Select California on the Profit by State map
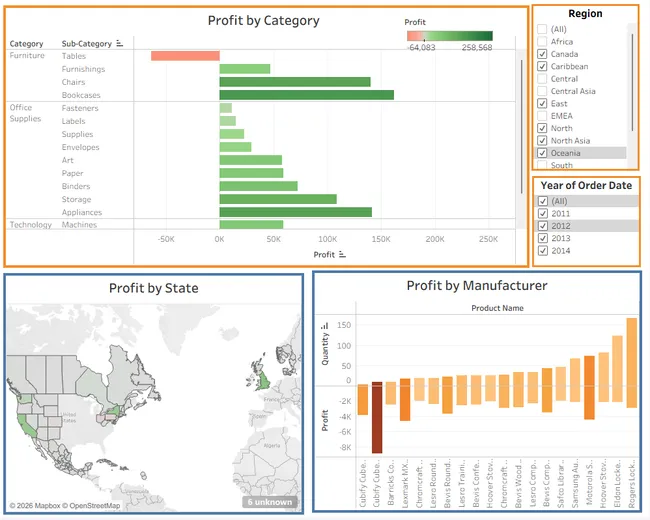650x520 pixels. [27, 425]
